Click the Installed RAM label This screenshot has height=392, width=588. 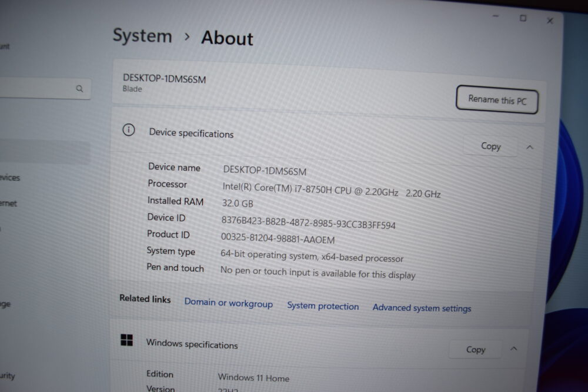click(x=175, y=201)
